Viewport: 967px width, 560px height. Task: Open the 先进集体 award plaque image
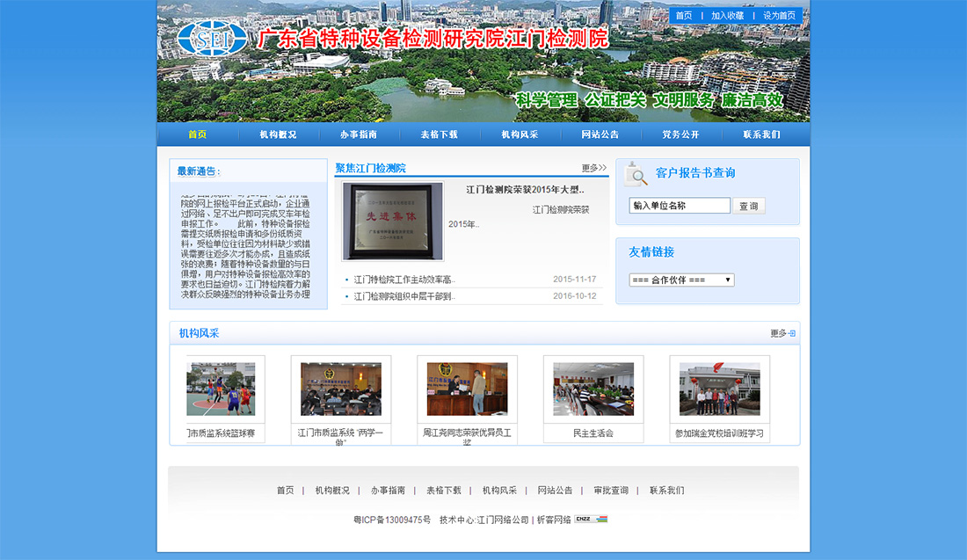393,222
